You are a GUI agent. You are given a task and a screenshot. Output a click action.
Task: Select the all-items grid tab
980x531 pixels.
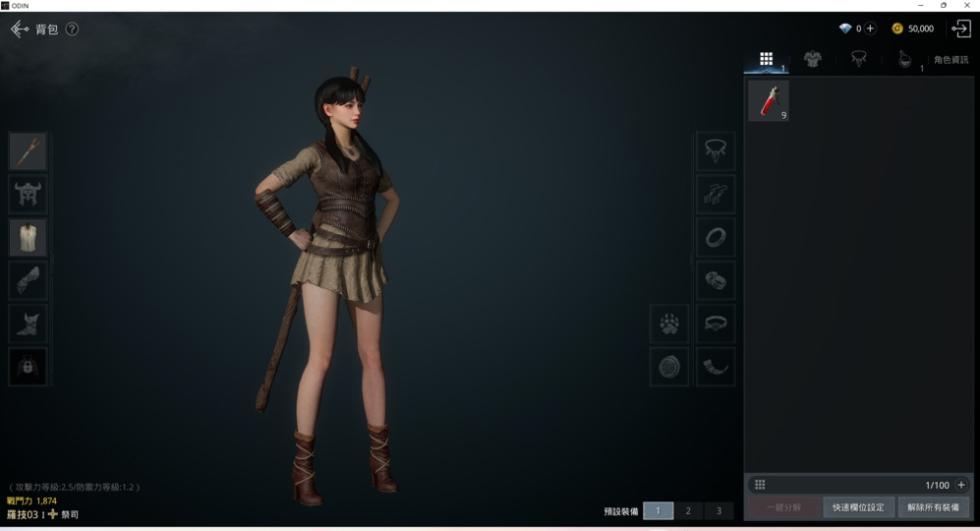[x=767, y=59]
